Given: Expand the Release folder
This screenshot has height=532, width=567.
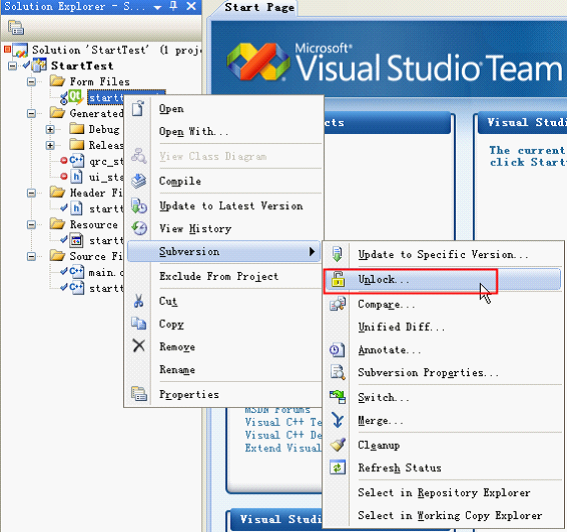Looking at the screenshot, I should [x=50, y=145].
